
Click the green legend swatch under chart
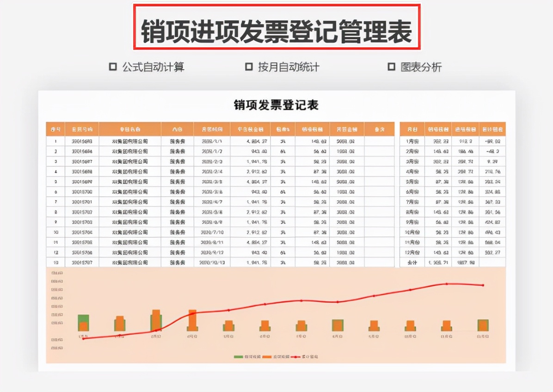(239, 357)
